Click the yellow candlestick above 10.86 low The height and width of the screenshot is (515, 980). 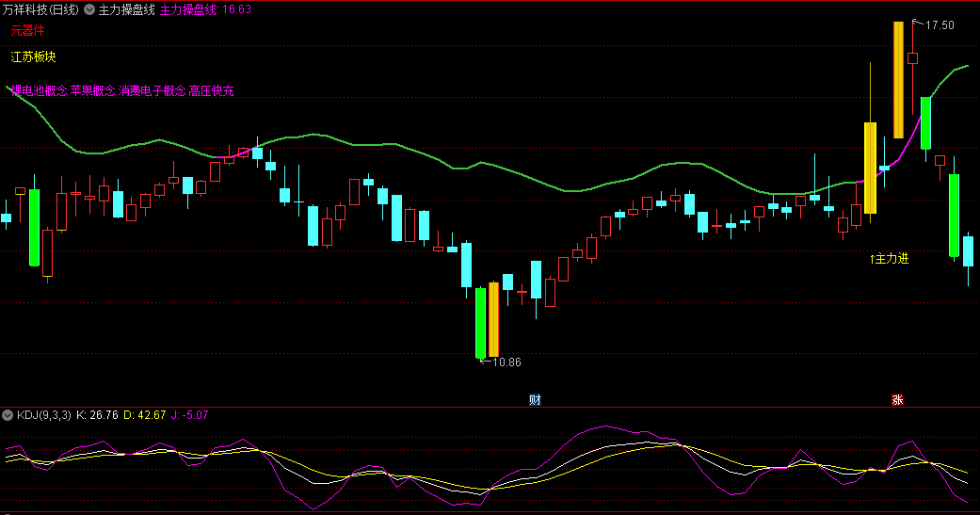pyautogui.click(x=493, y=319)
